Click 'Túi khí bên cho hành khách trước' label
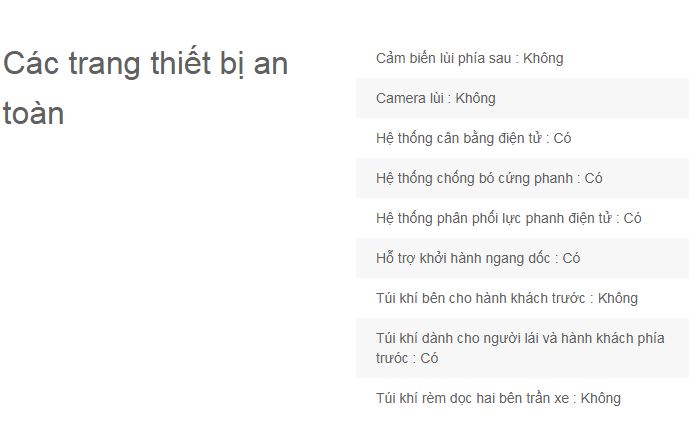This screenshot has height=435, width=689. click(x=478, y=298)
